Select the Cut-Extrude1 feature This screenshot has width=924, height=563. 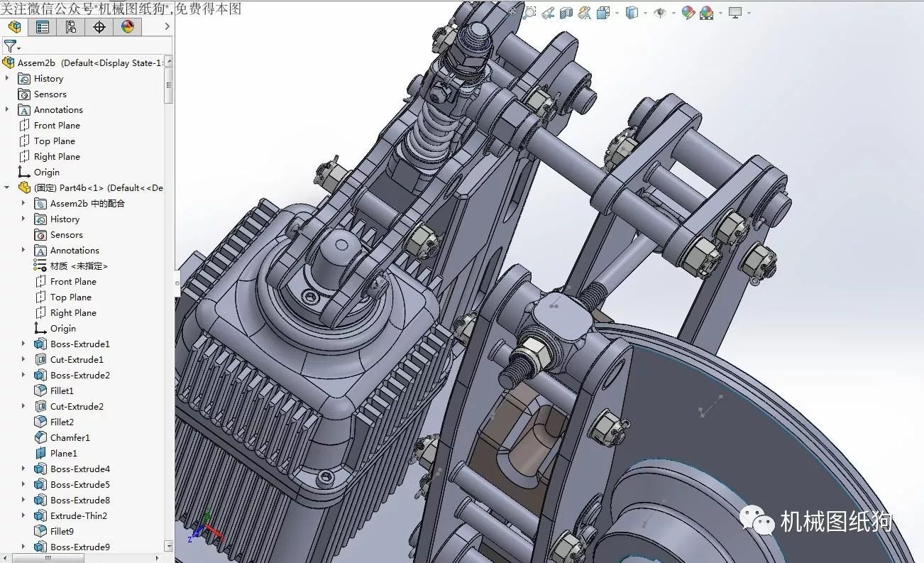[x=69, y=359]
